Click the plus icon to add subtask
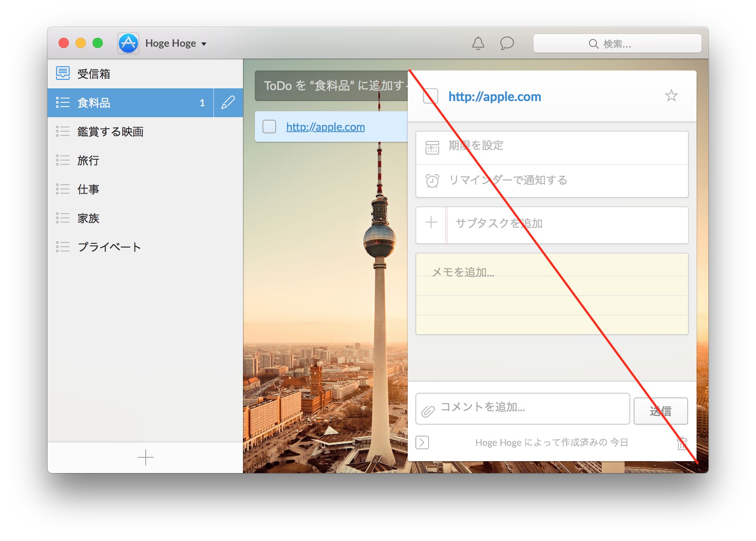This screenshot has width=756, height=541. tap(431, 222)
